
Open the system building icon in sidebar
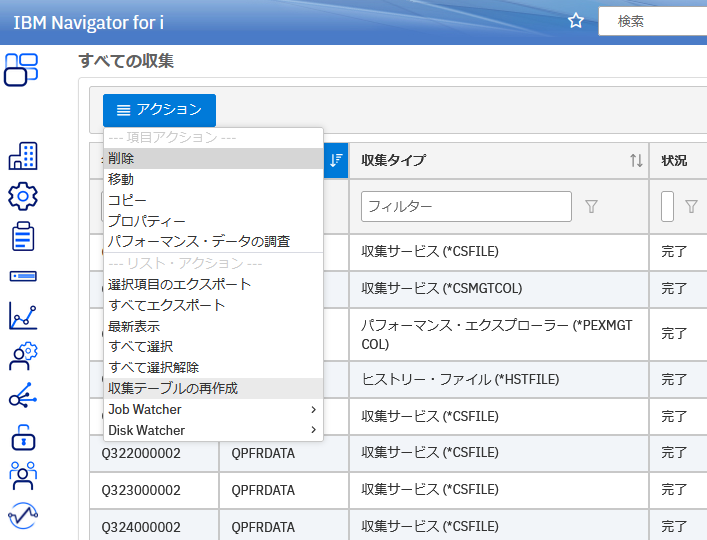[x=23, y=156]
